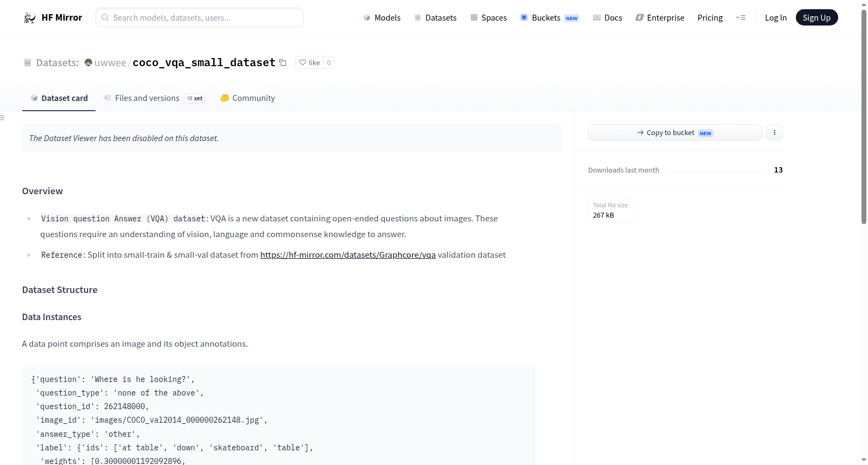Click the Datasets: breadcrumb label
The width and height of the screenshot is (868, 465).
coord(58,62)
